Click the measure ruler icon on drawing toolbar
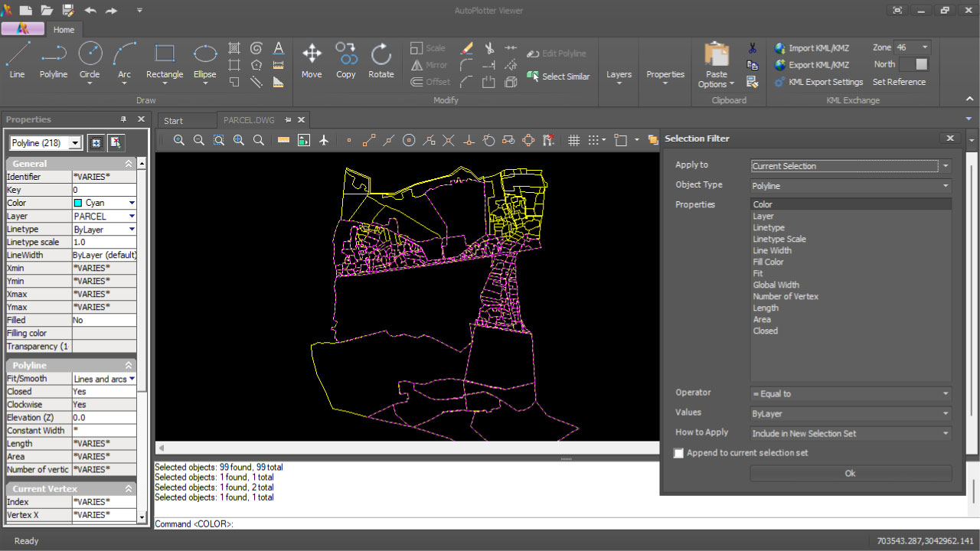Screen dimensions: 980x551 (283, 140)
